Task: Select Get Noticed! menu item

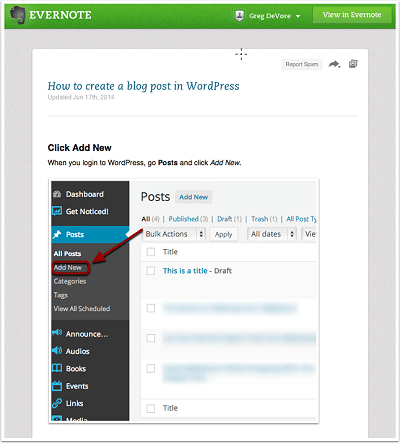Action: pyautogui.click(x=87, y=211)
